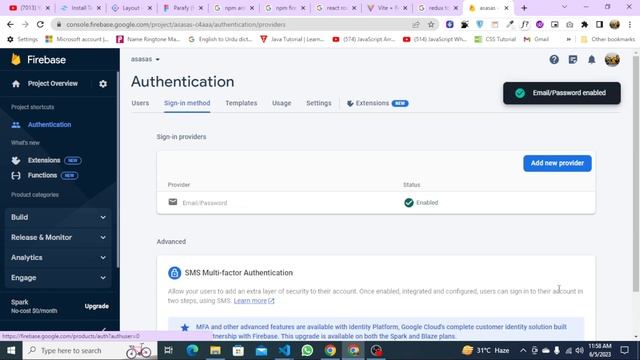
Task: Open Functions in left sidebar
Action: click(x=42, y=176)
